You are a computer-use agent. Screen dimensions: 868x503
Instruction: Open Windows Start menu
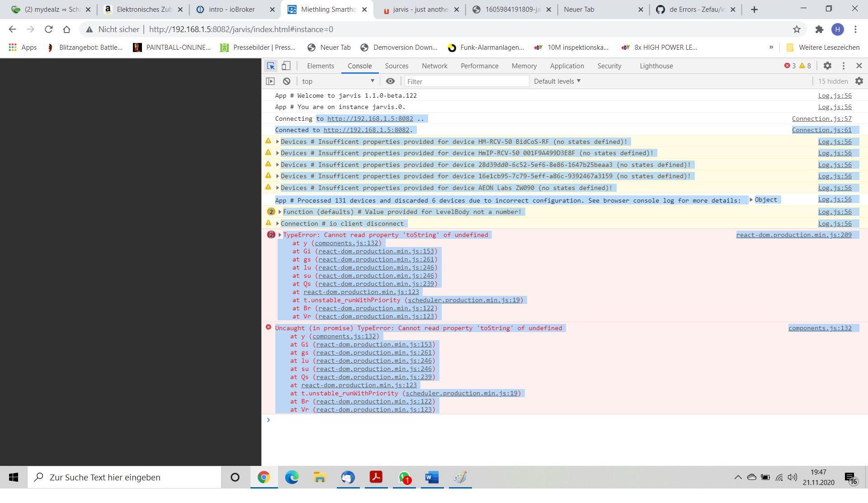tap(14, 477)
